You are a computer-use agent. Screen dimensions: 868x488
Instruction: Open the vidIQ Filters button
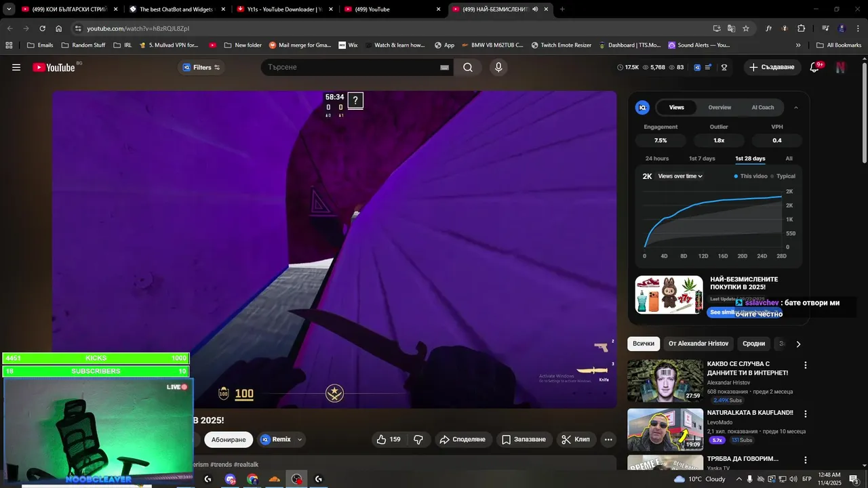click(x=201, y=67)
